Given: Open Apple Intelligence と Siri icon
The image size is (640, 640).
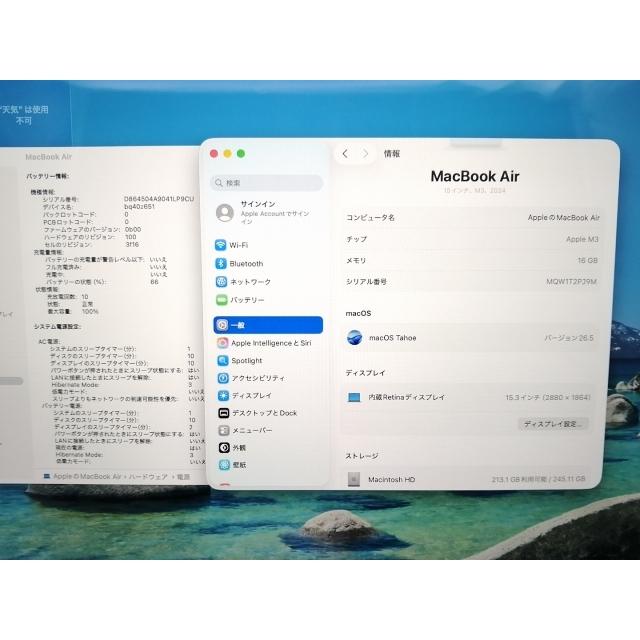Looking at the screenshot, I should click(x=223, y=343).
